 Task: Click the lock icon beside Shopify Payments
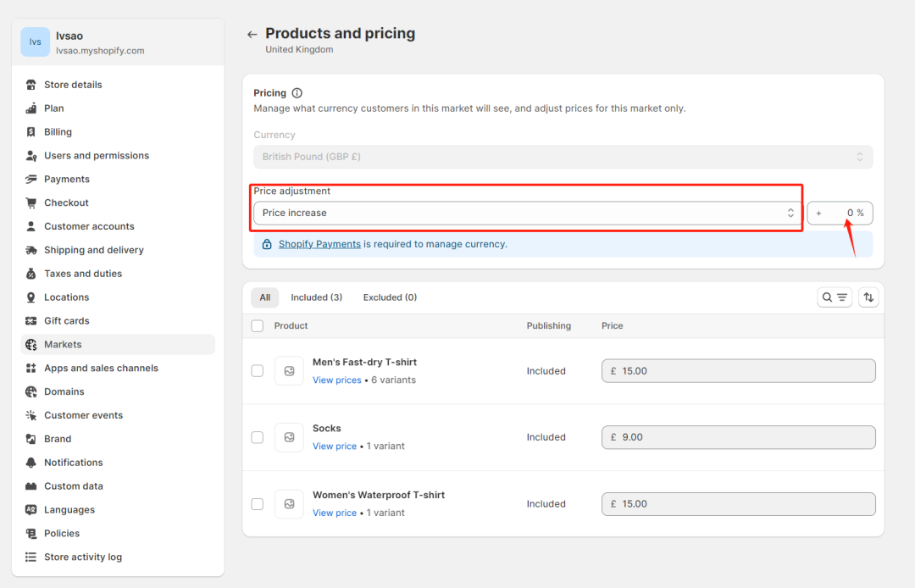(x=267, y=244)
